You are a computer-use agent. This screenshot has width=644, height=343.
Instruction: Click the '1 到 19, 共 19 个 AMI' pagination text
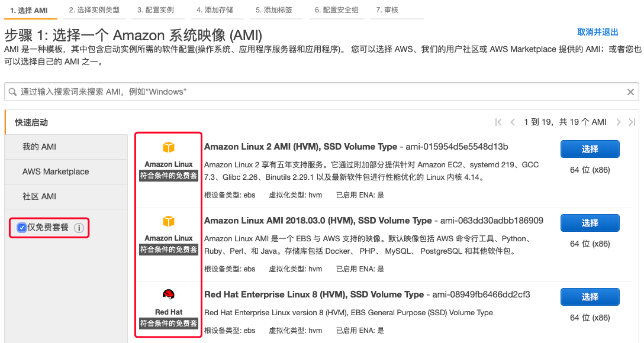click(x=565, y=122)
